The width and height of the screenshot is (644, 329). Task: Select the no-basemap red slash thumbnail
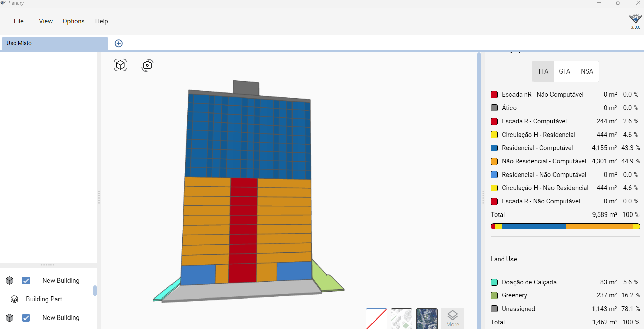(x=377, y=319)
